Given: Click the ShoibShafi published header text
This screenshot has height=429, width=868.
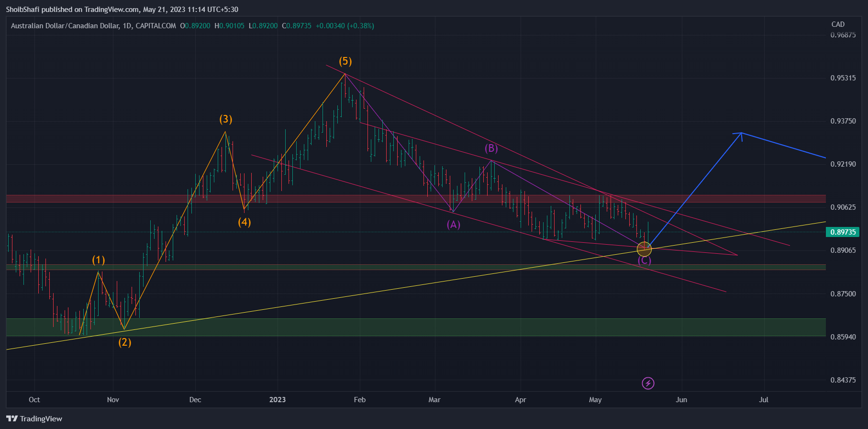Looking at the screenshot, I should coord(122,10).
